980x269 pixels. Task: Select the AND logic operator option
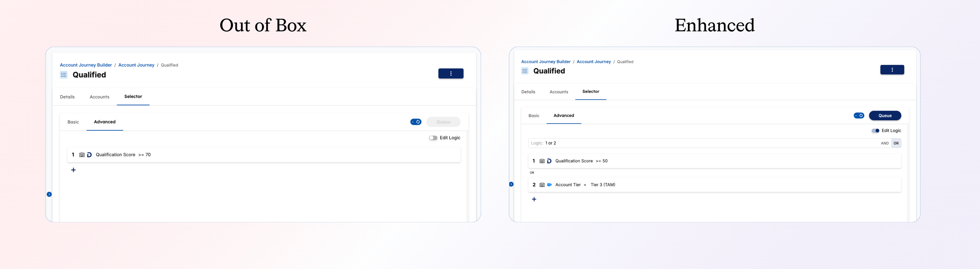pos(884,143)
